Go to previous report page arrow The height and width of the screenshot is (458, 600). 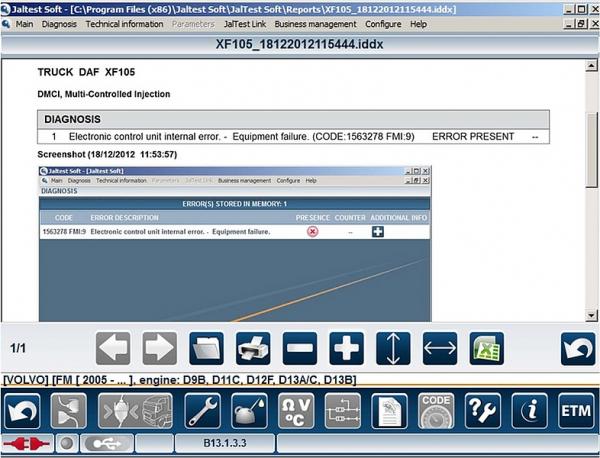(x=113, y=348)
